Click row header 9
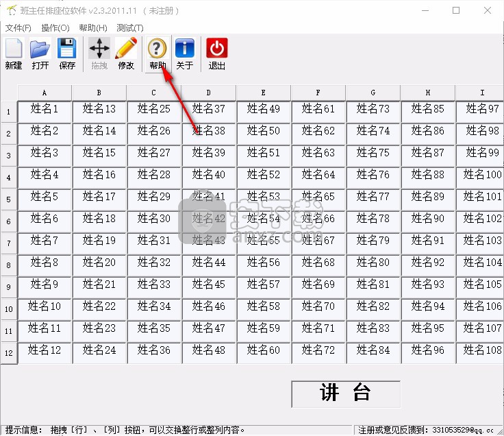 point(9,287)
